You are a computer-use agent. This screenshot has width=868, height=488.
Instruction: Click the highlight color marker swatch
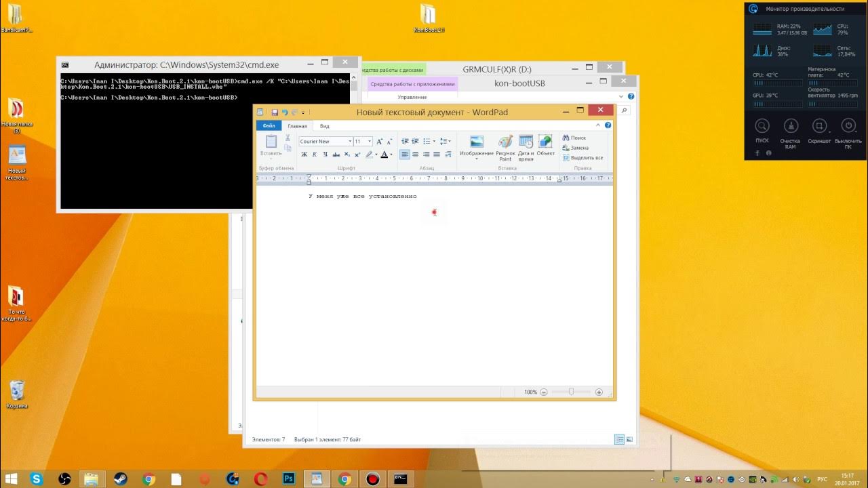[x=370, y=155]
